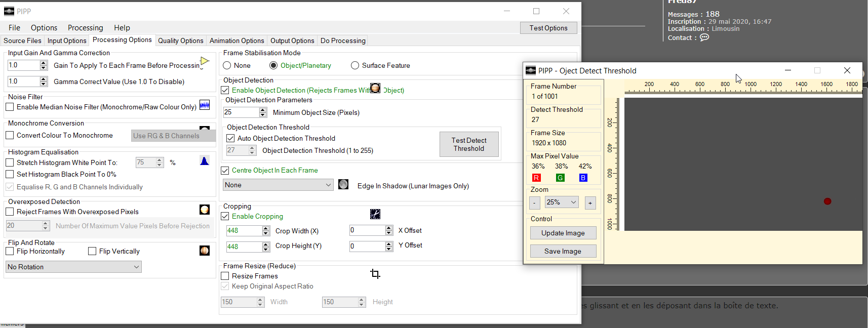The height and width of the screenshot is (328, 868).
Task: Select Surface Feature stabilisation mode
Action: pyautogui.click(x=355, y=65)
